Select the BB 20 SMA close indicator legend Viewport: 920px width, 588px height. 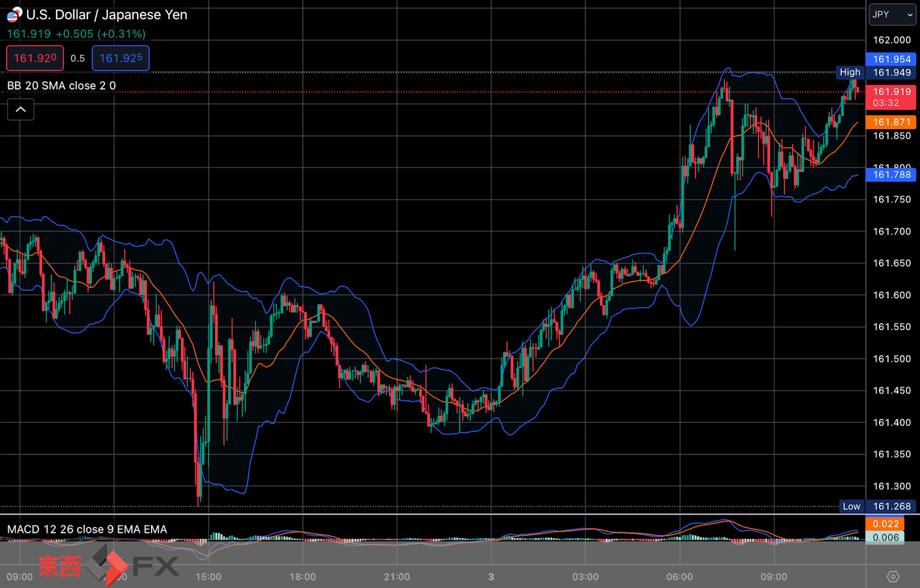(x=62, y=86)
